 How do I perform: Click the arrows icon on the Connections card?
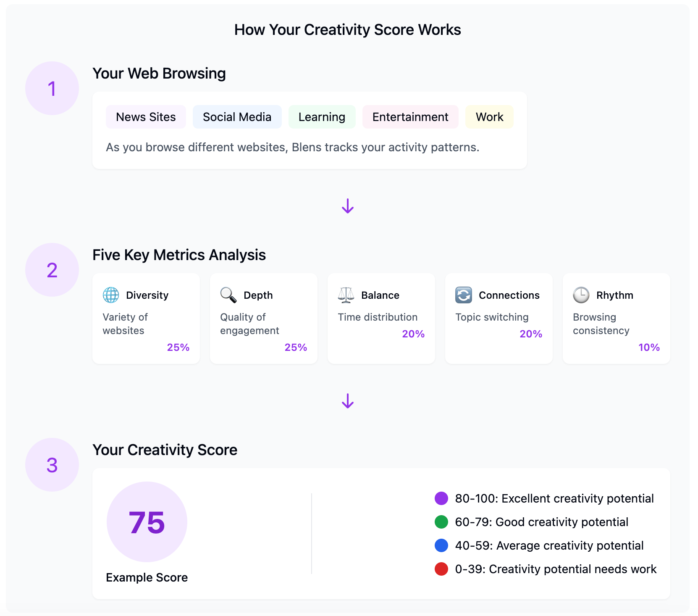click(463, 295)
